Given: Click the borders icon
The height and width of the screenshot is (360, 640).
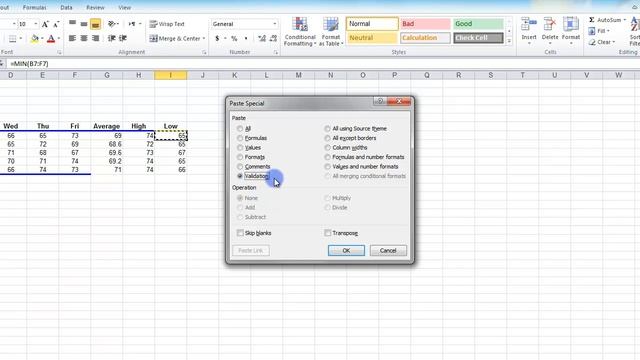Looking at the screenshot, I should pyautogui.click(x=13, y=39).
